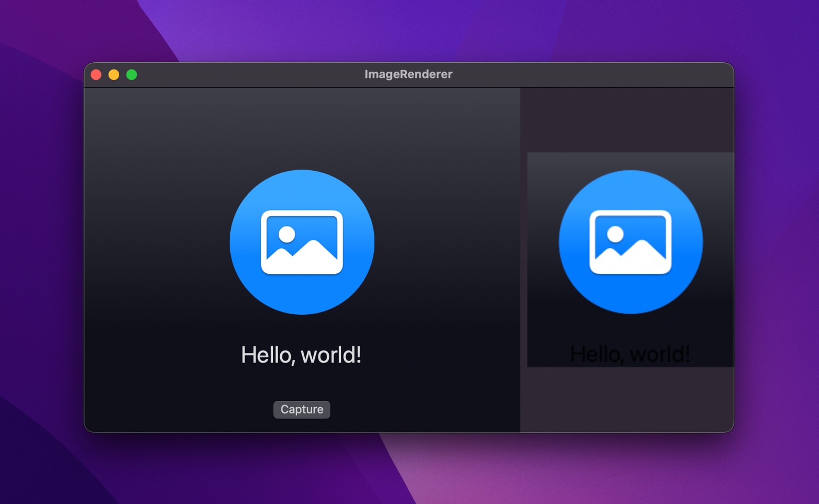Viewport: 819px width, 504px height.
Task: Close the ImageRenderer window with the red button
Action: click(x=96, y=74)
